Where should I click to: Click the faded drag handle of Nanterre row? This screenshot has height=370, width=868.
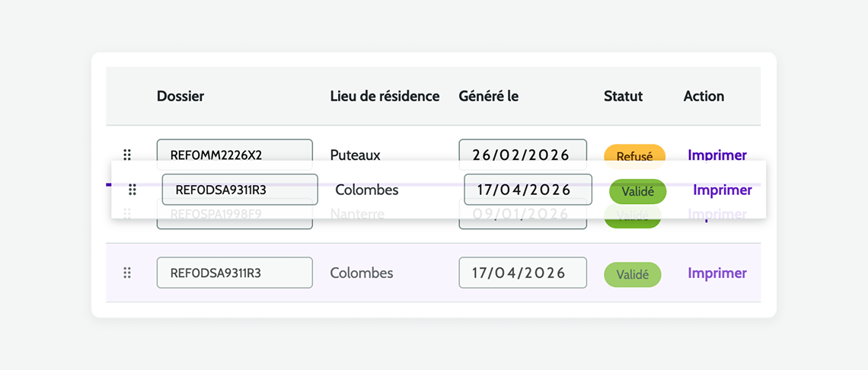tap(126, 213)
